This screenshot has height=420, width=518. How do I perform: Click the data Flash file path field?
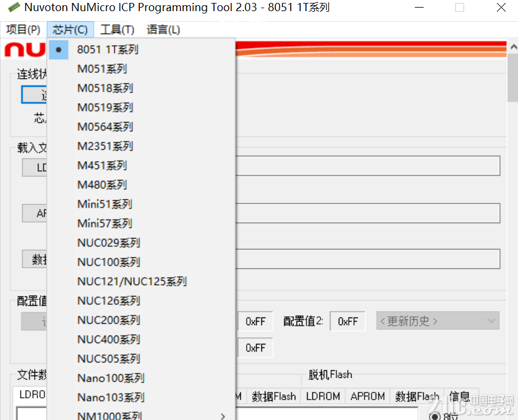367,259
